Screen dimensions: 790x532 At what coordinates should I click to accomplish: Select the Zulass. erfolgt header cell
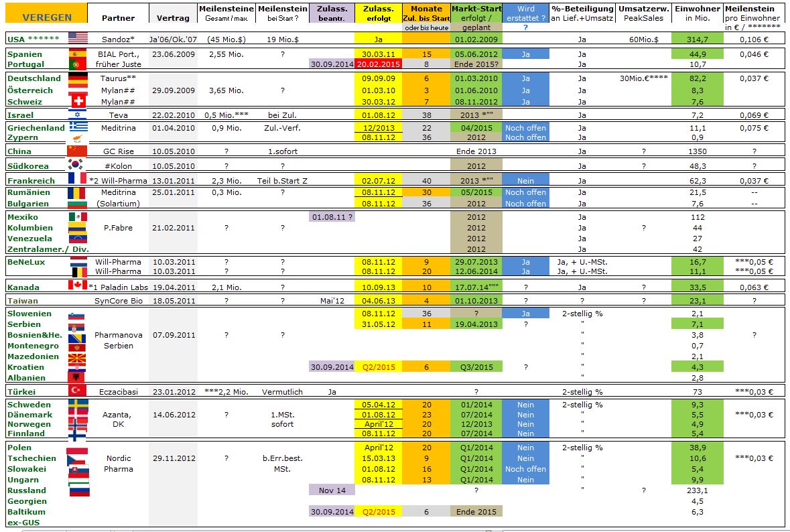tap(379, 13)
